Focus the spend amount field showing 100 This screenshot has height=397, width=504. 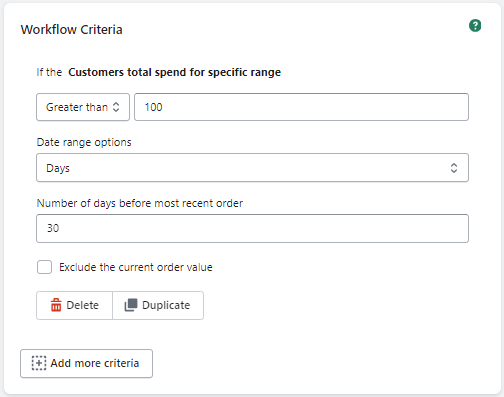(301, 107)
